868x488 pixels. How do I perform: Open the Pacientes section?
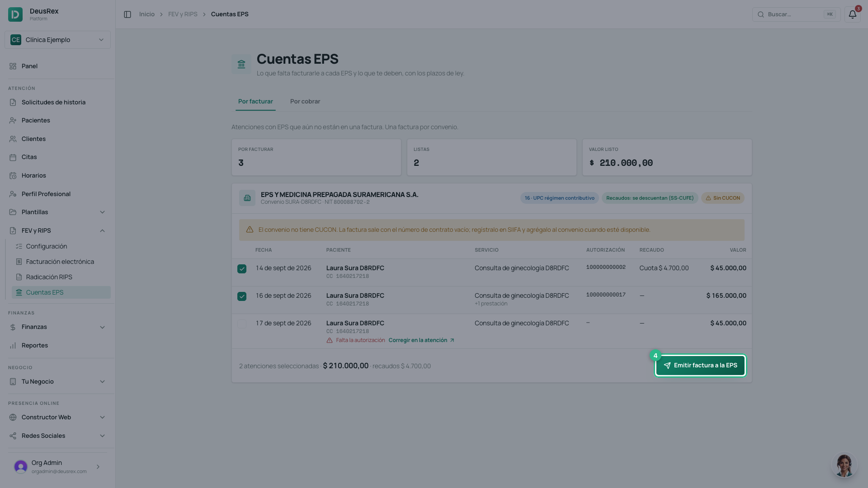point(57,120)
